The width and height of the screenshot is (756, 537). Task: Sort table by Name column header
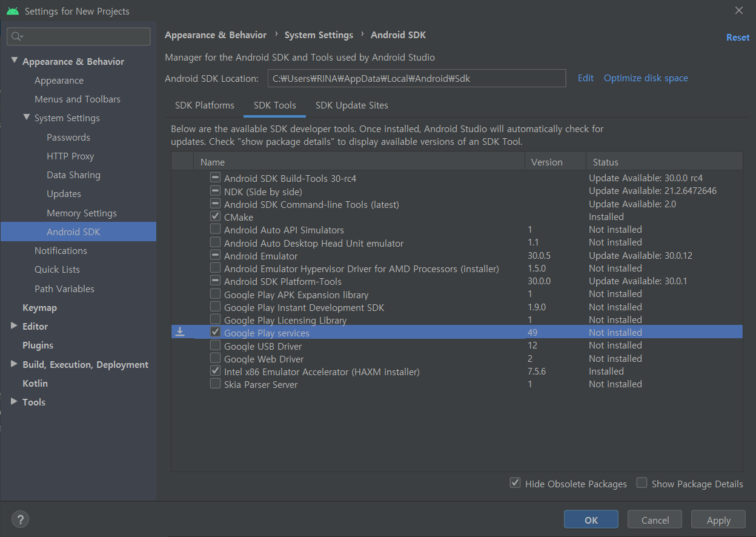click(x=359, y=162)
